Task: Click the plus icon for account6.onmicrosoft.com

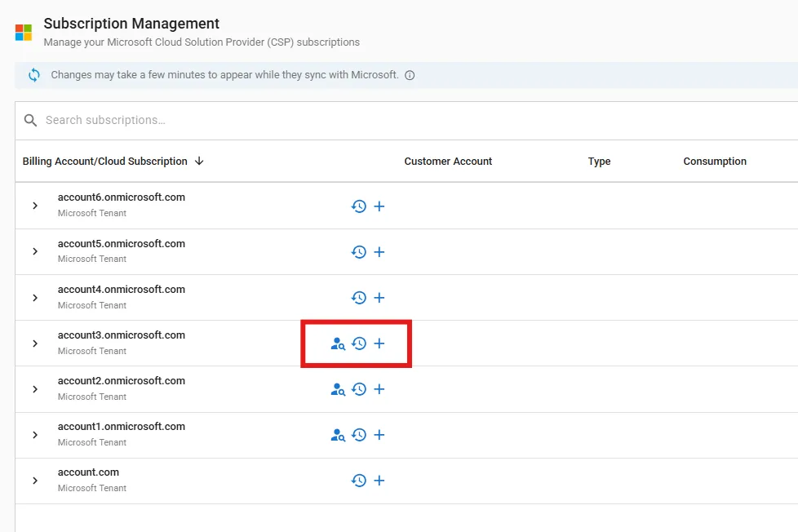Action: 379,206
